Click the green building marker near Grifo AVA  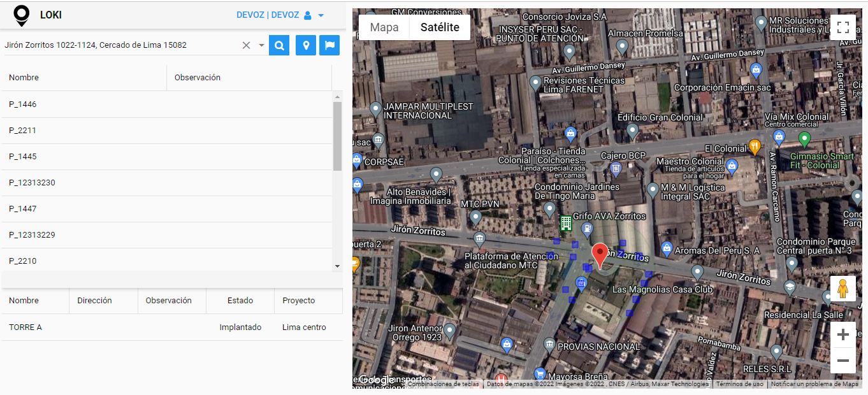tap(565, 223)
